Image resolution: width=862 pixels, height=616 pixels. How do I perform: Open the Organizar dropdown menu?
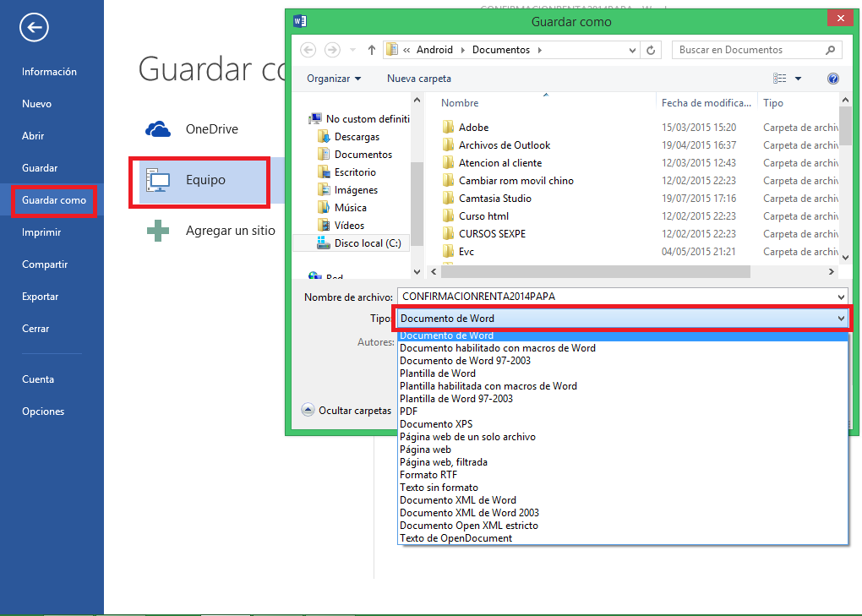[x=334, y=79]
